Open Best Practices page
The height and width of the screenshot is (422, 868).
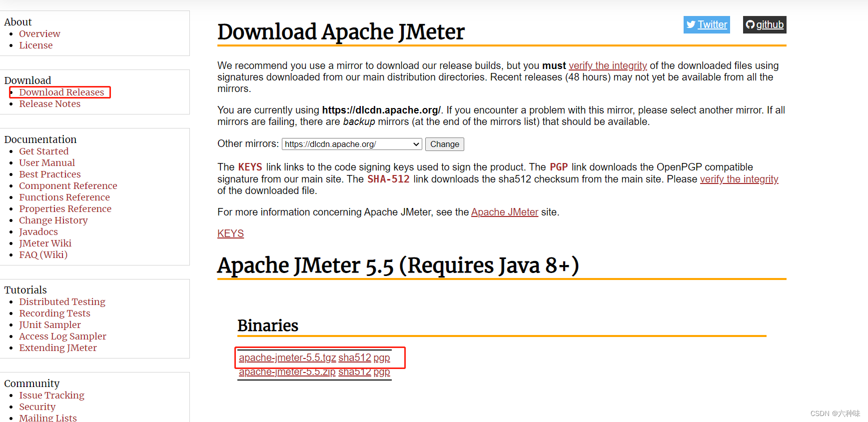50,174
